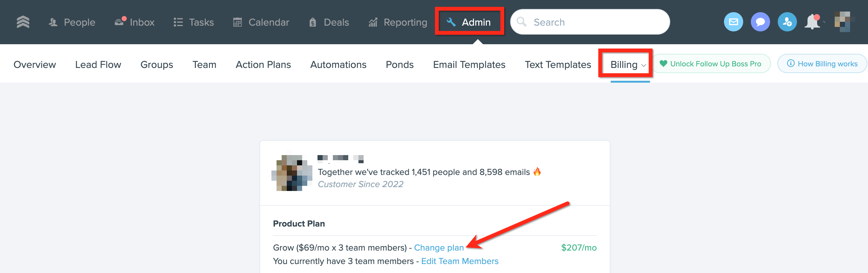Open the Calendar page

click(x=261, y=22)
